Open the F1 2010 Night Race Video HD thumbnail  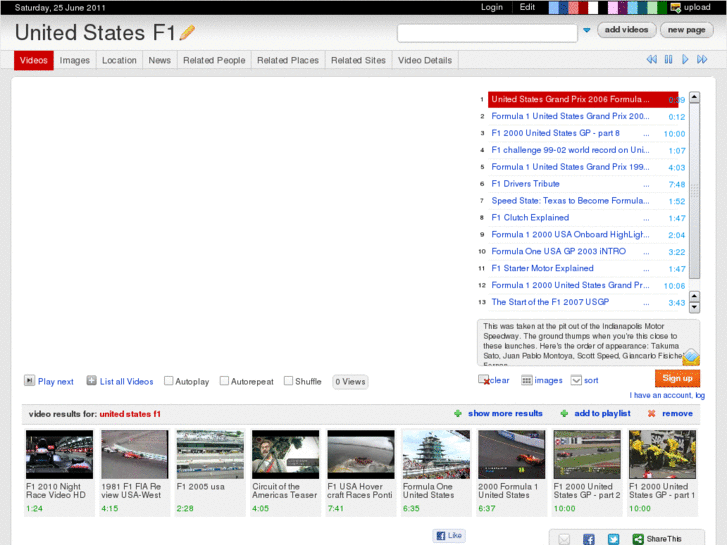coord(59,454)
